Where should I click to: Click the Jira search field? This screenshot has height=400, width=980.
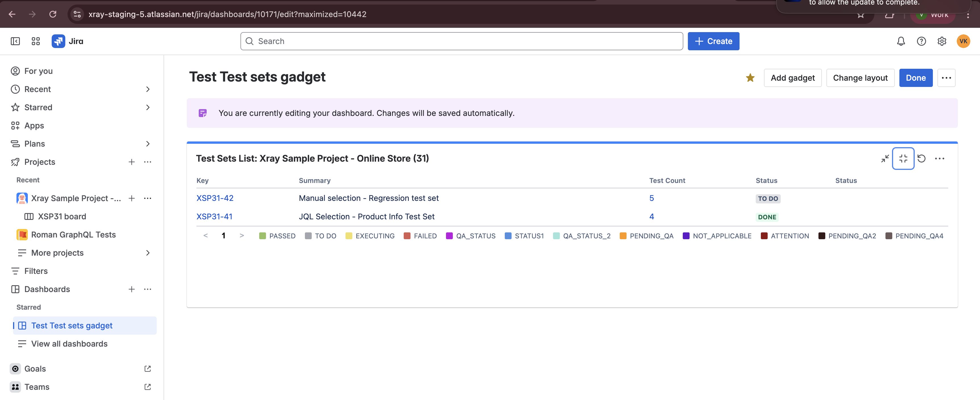tap(461, 41)
